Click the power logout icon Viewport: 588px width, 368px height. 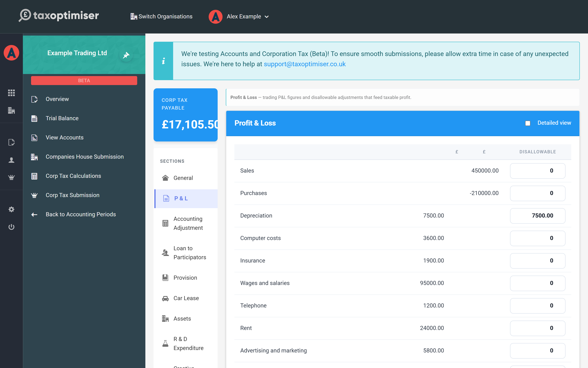[11, 227]
